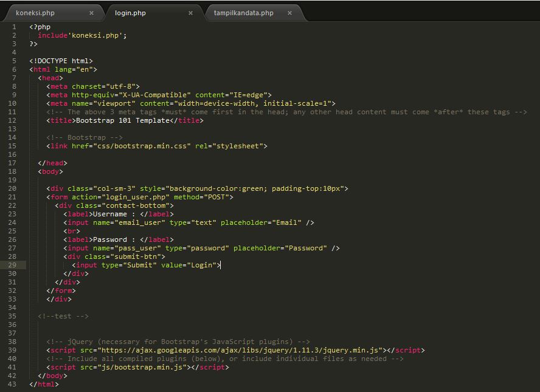The image size is (540, 392).
Task: Close the koneksi.php tab
Action: click(x=92, y=13)
